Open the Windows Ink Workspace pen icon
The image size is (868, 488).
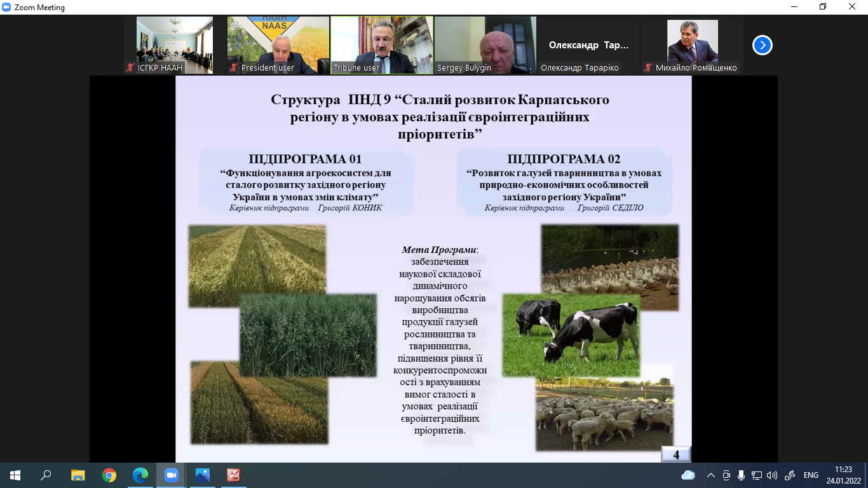pyautogui.click(x=790, y=475)
